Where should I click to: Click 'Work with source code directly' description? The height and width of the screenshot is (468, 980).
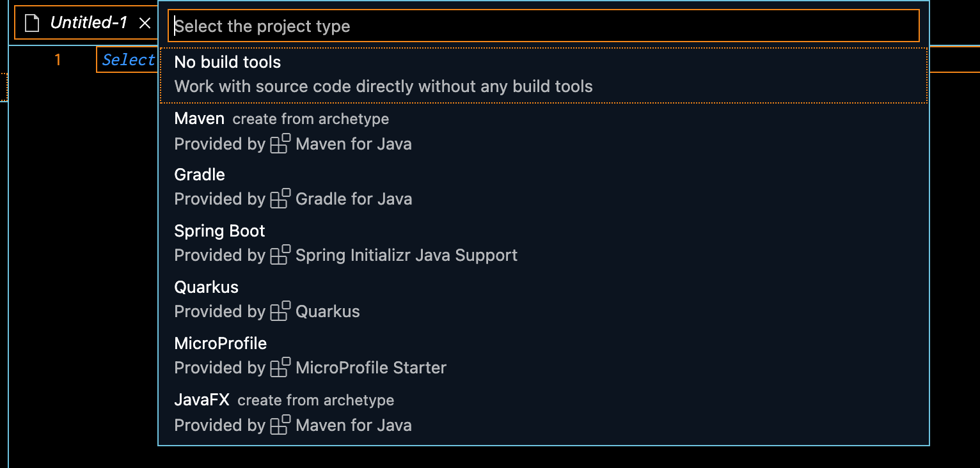pos(383,87)
